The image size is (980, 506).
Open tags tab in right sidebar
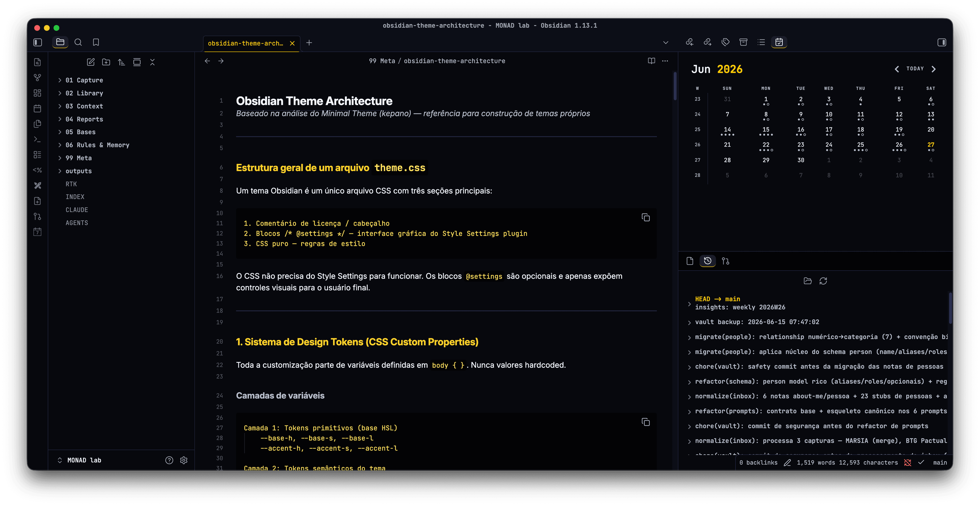[x=725, y=42]
